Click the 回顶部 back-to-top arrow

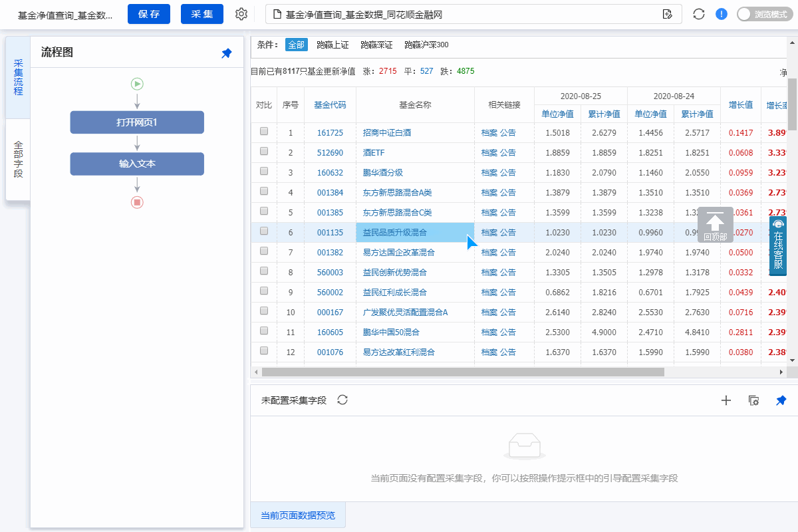[715, 224]
